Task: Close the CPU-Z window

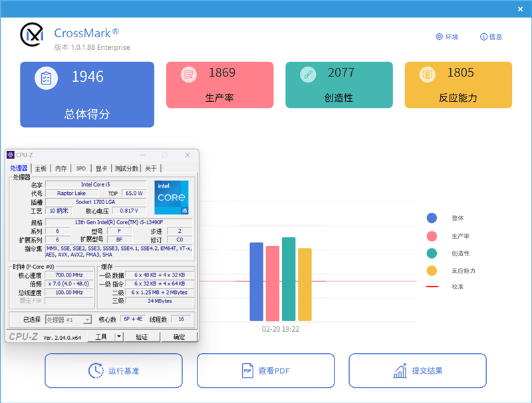Action: [x=188, y=155]
